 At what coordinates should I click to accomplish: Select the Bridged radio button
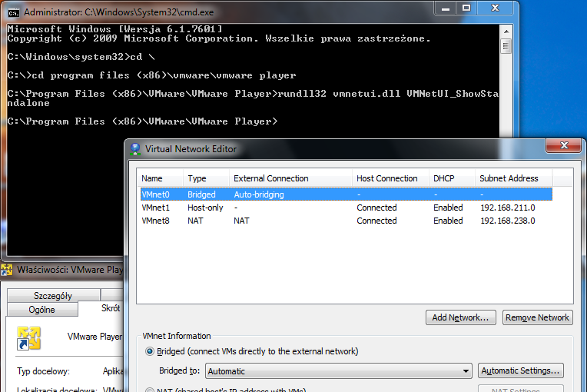click(150, 351)
